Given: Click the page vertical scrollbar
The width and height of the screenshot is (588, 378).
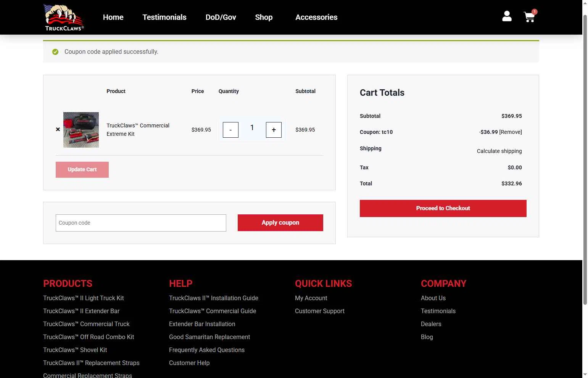Looking at the screenshot, I should pos(585,160).
